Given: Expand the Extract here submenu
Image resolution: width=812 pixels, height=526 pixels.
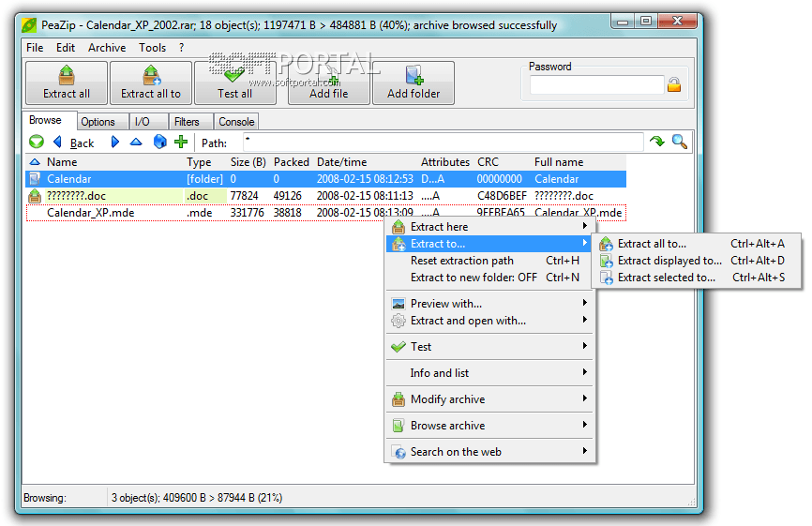Looking at the screenshot, I should pyautogui.click(x=489, y=227).
